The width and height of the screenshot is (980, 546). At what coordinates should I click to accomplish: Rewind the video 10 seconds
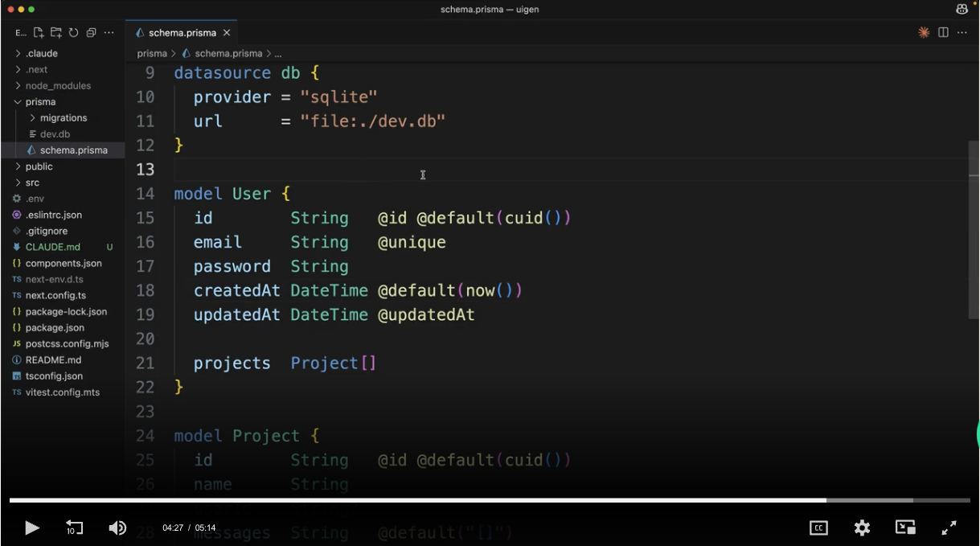click(x=74, y=528)
